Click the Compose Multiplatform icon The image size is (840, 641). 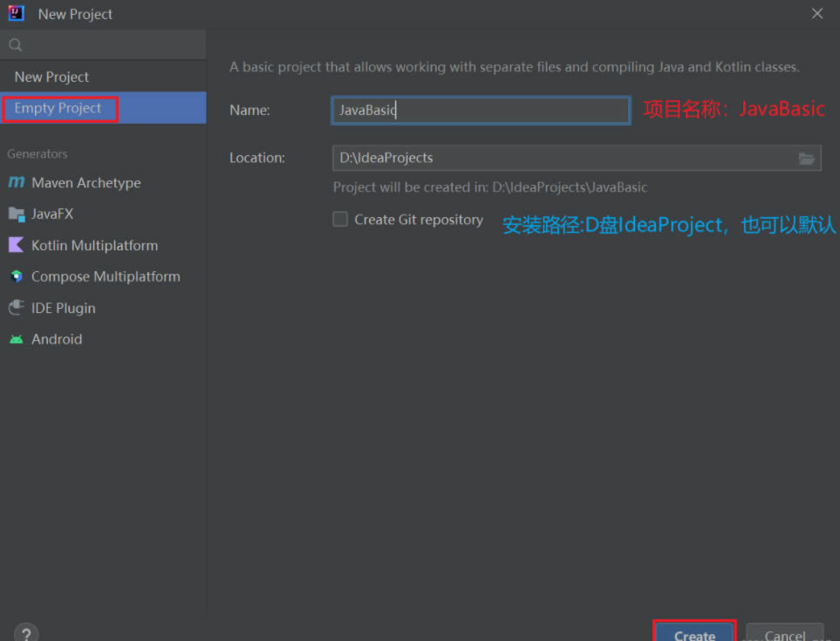coord(16,277)
